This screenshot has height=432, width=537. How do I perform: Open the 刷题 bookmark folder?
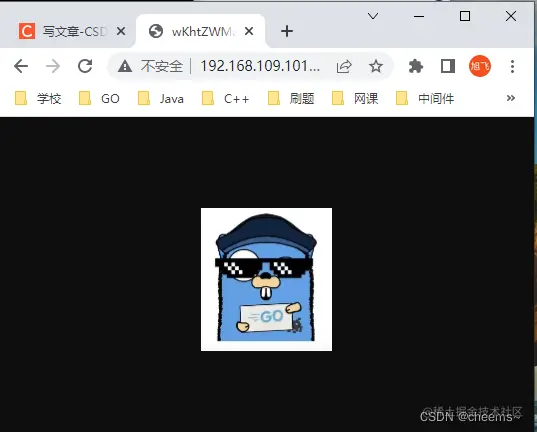[x=291, y=98]
